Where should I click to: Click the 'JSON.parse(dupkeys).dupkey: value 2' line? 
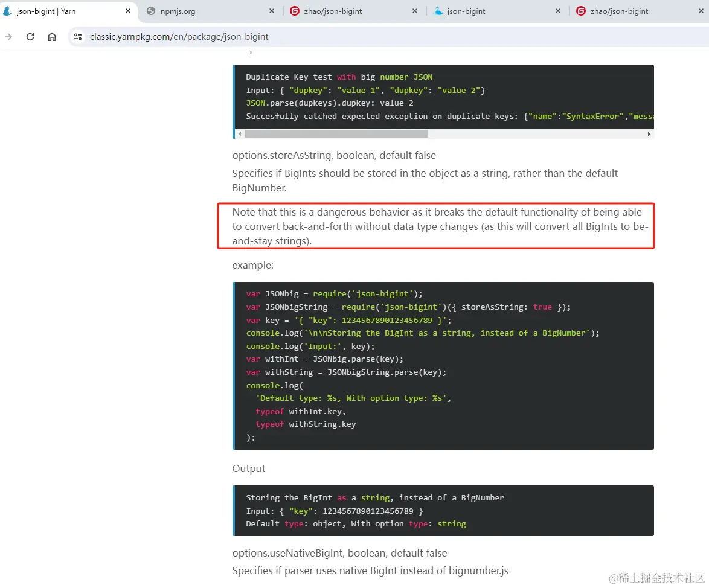pos(330,103)
